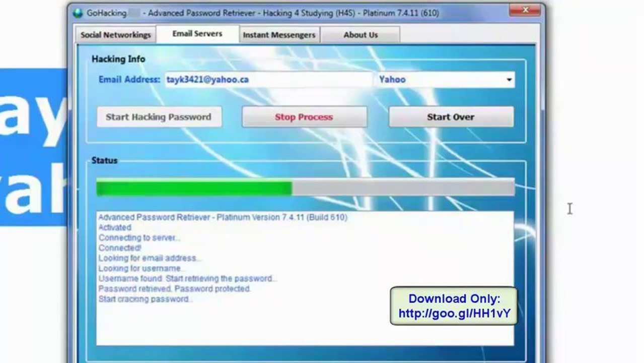Viewport: 644px width, 363px height.
Task: Click the globe app icon in title bar
Action: click(78, 13)
